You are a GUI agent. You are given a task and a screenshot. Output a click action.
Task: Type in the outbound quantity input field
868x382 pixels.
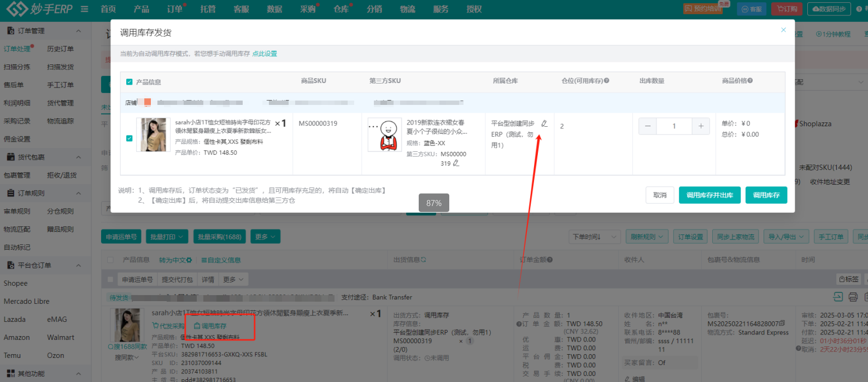tap(674, 126)
